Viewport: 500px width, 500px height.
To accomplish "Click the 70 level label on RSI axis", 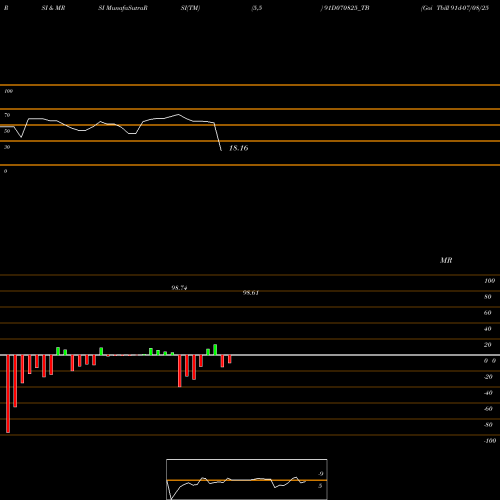I will click(7, 115).
